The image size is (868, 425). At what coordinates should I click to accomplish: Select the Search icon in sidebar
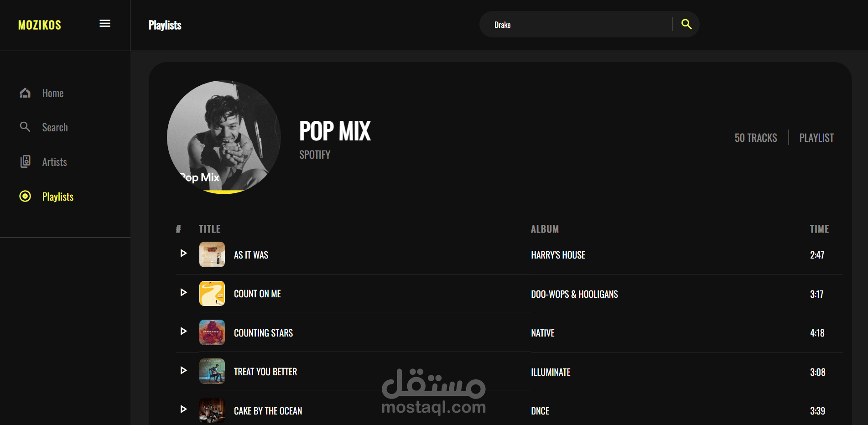point(25,127)
